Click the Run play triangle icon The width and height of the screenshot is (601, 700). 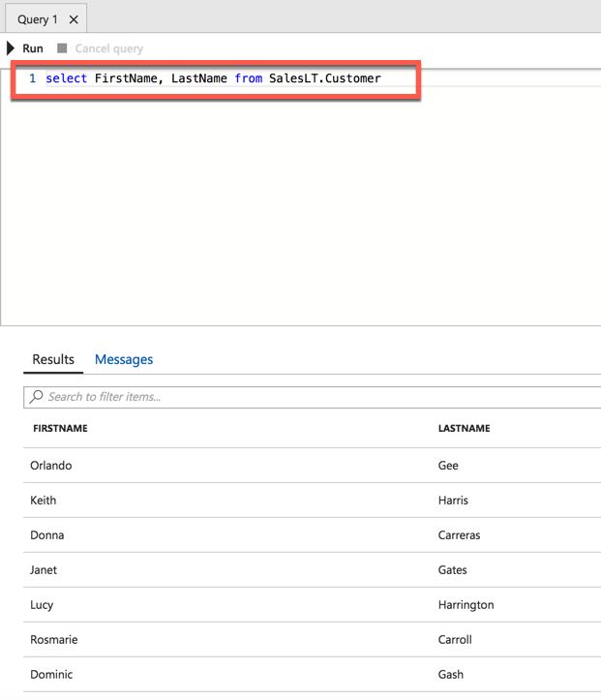11,48
